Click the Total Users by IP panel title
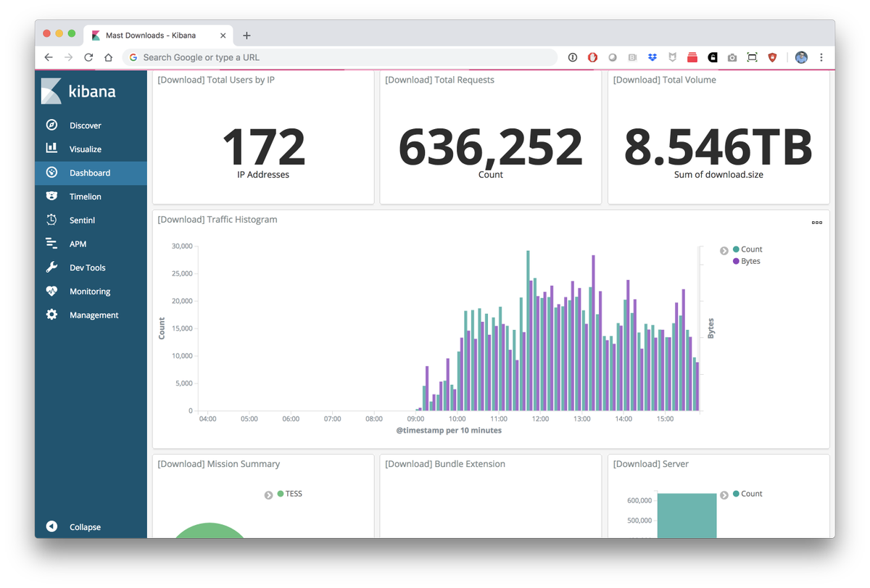Viewport: 870px width, 588px height. click(x=216, y=80)
